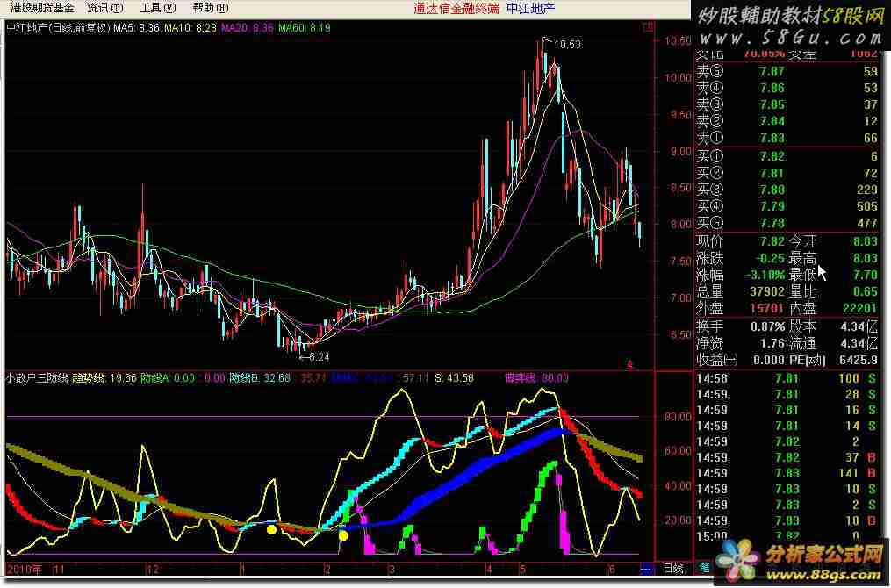Viewport: 891px width, 588px height.
Task: Click the 10.50 label on the price axis
Action: pos(677,41)
